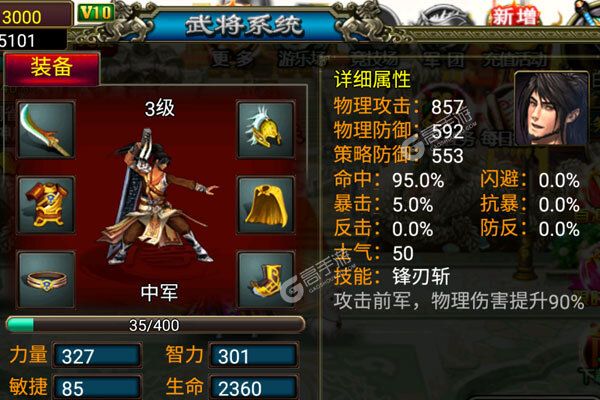Select the red-gold chest armor slot
Viewport: 600px width, 400px height.
point(46,205)
